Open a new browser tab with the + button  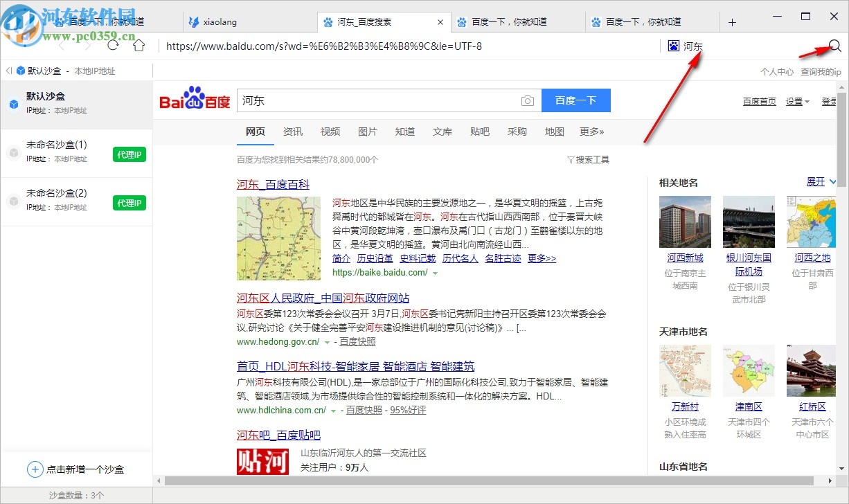[732, 21]
